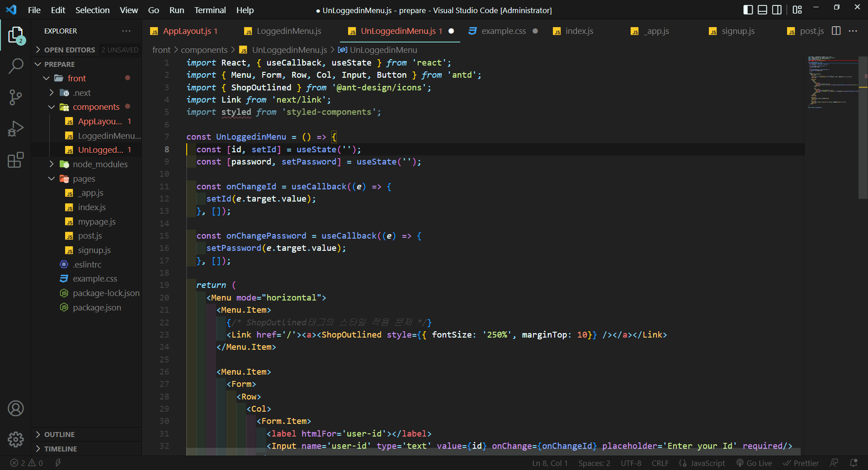
Task: Click Go Live in status bar
Action: click(754, 463)
